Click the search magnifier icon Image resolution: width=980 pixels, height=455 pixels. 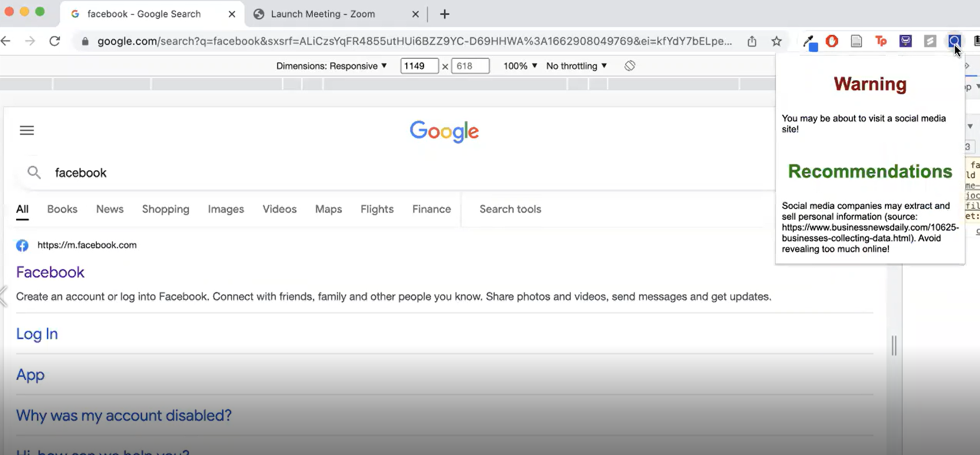click(34, 172)
